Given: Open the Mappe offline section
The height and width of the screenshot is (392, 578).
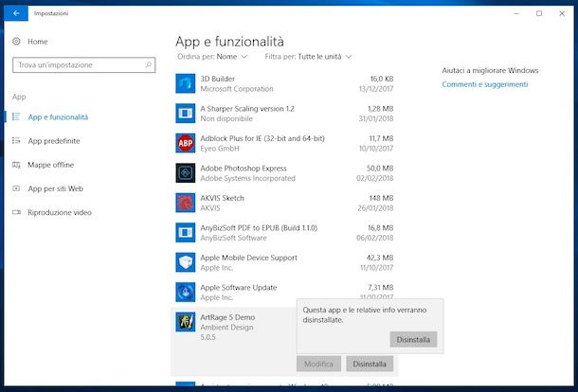Looking at the screenshot, I should tap(51, 165).
